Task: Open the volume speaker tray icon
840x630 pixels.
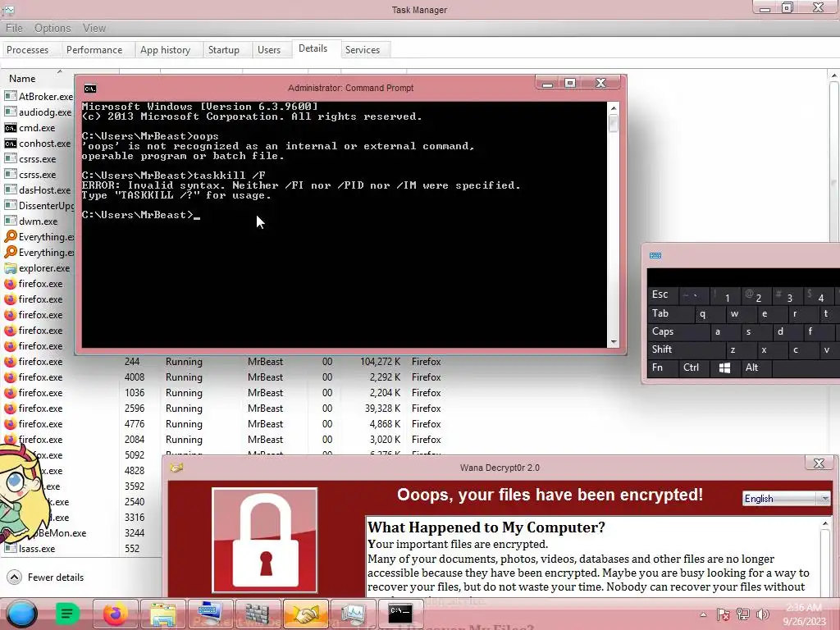Action: point(762,614)
